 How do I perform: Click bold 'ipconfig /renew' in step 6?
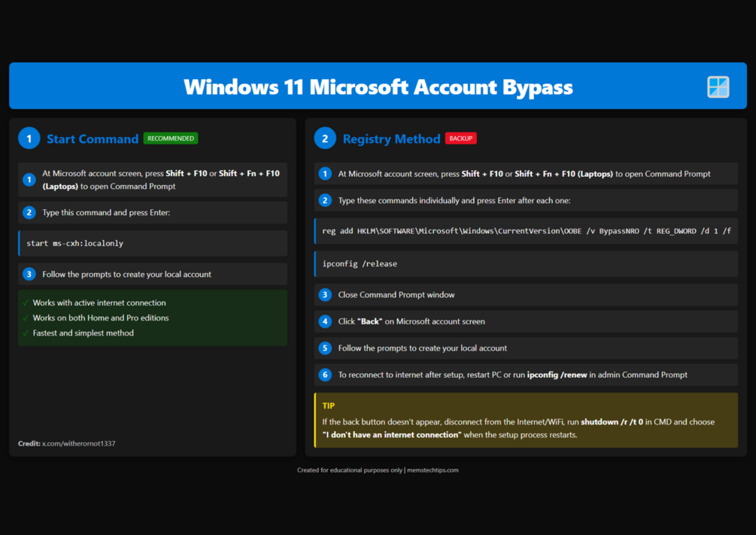point(557,375)
